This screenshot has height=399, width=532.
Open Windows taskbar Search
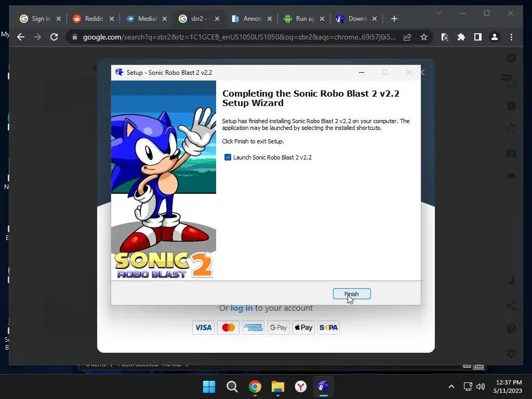232,387
